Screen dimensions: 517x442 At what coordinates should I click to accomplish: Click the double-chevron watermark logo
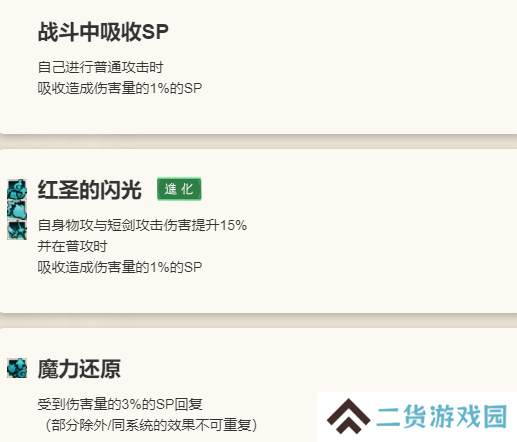point(348,416)
